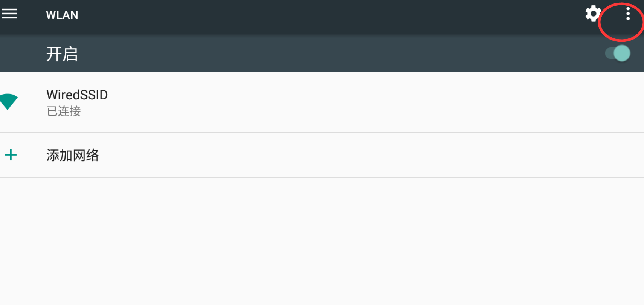
Task: Turn off the WLAN switch
Action: [618, 53]
